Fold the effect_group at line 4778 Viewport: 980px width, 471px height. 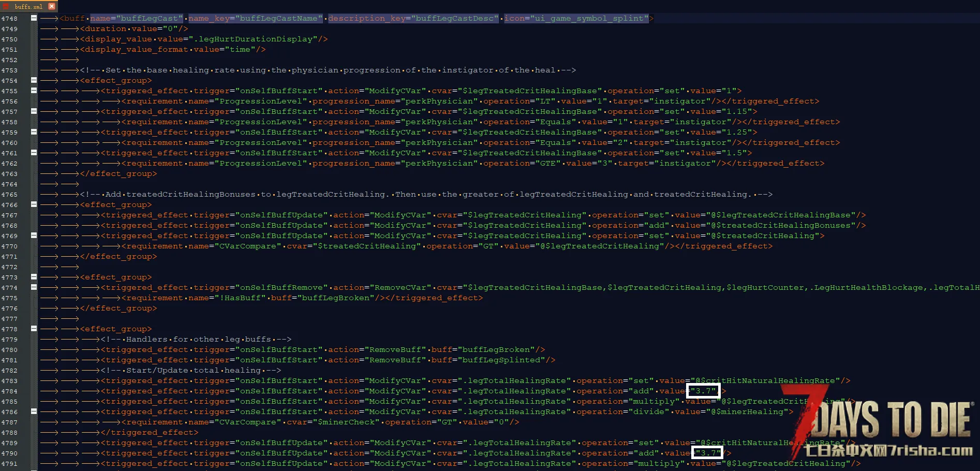pyautogui.click(x=34, y=329)
